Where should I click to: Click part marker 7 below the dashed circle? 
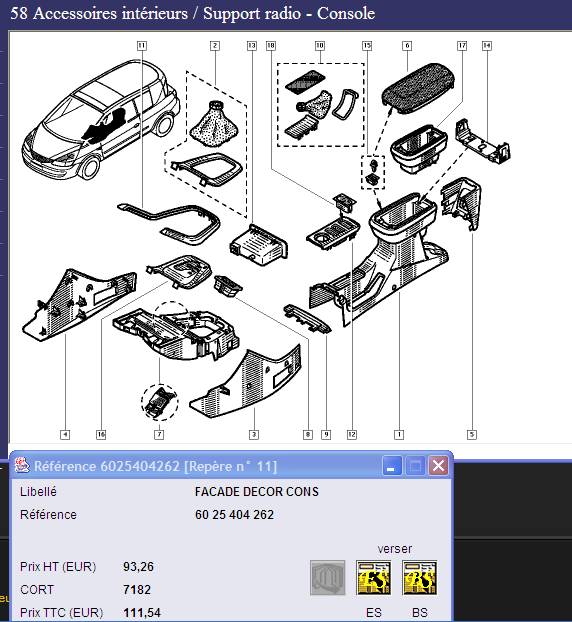[159, 434]
